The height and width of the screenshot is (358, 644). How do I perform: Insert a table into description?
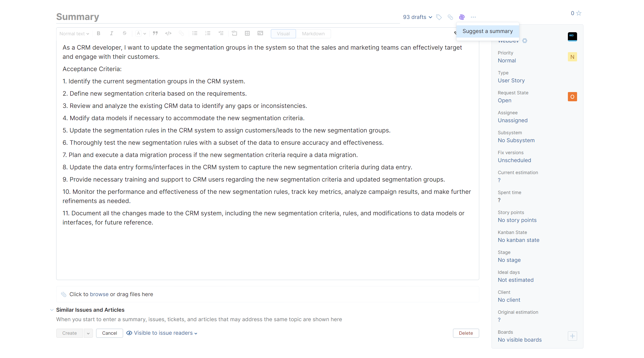247,33
